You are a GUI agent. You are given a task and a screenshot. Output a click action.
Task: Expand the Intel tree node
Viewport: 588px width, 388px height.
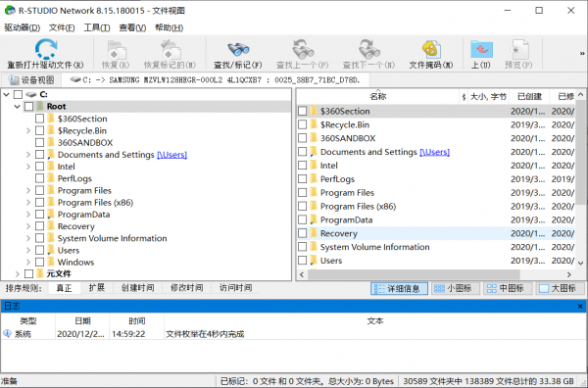coord(28,167)
